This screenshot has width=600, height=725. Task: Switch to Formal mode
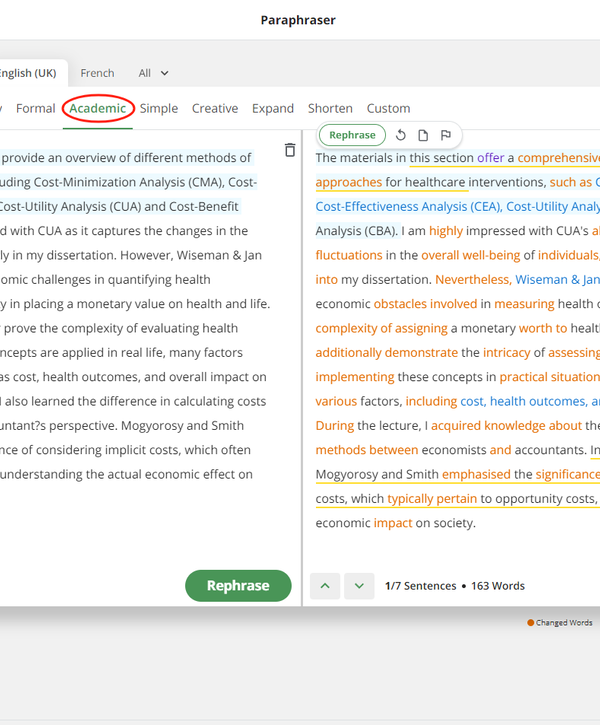tap(36, 108)
